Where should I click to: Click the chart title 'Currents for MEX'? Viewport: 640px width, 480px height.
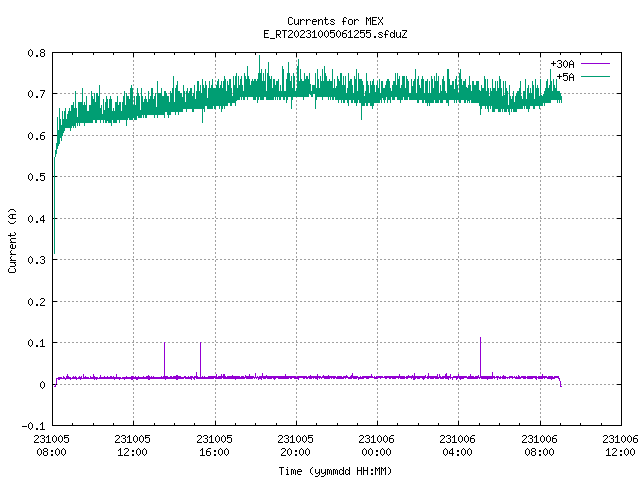(335, 21)
